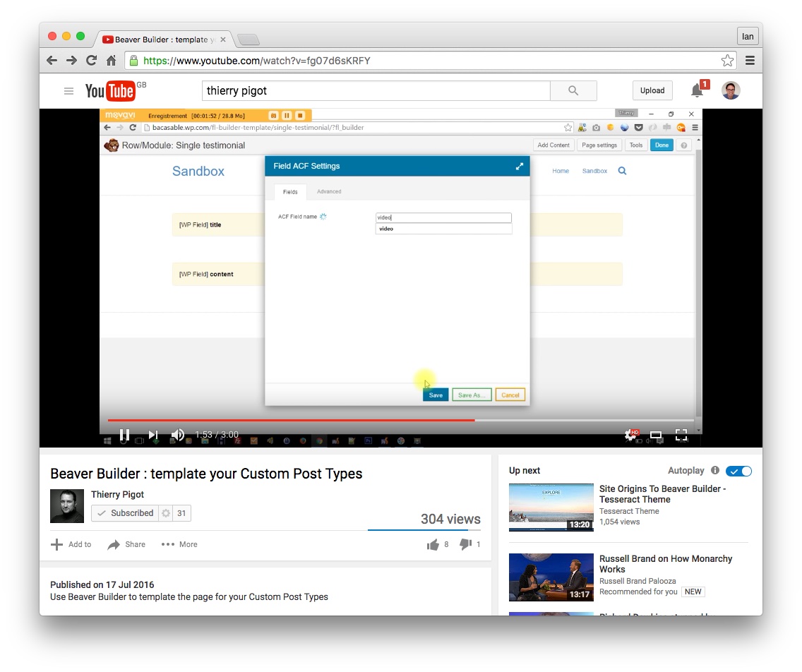Image resolution: width=802 pixels, height=672 pixels.
Task: Dislike this video with thumbs down
Action: [465, 545]
